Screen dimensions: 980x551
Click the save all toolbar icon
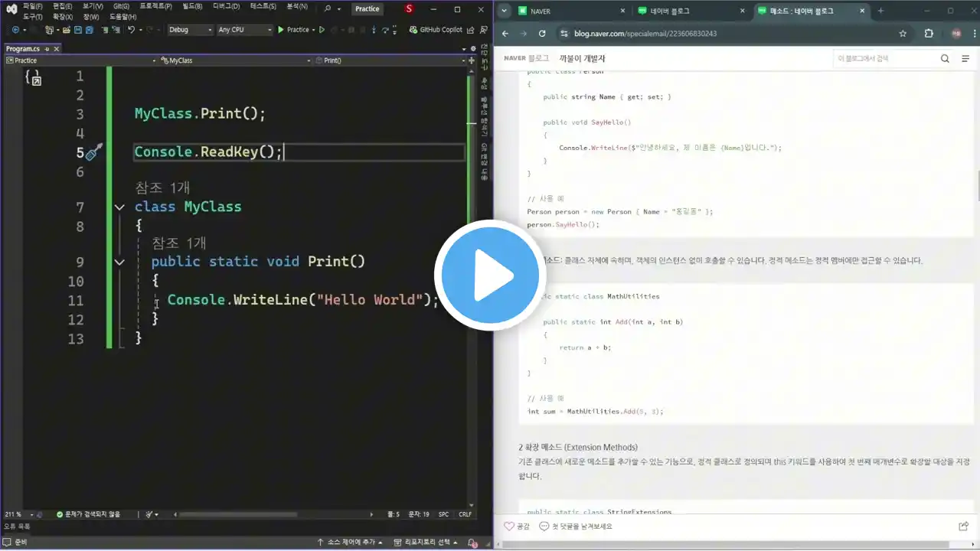(x=89, y=30)
